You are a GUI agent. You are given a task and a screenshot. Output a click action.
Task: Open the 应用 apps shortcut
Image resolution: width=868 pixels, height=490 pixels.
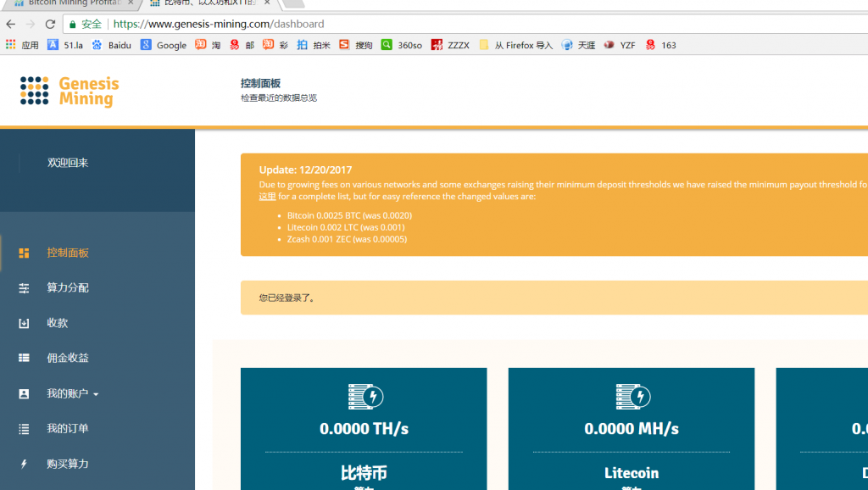pos(22,45)
